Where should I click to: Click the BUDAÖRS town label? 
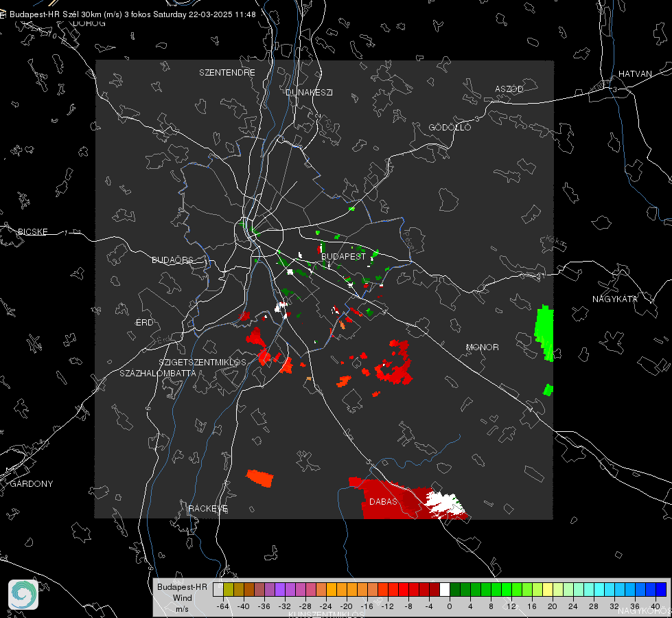tap(172, 260)
